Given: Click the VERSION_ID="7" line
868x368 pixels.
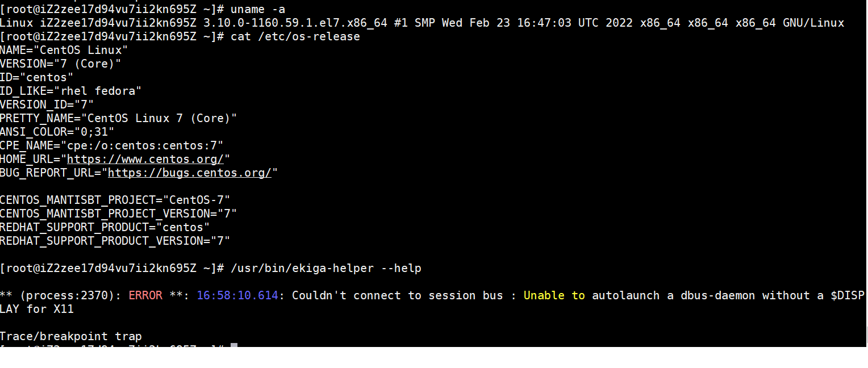Looking at the screenshot, I should (x=47, y=104).
